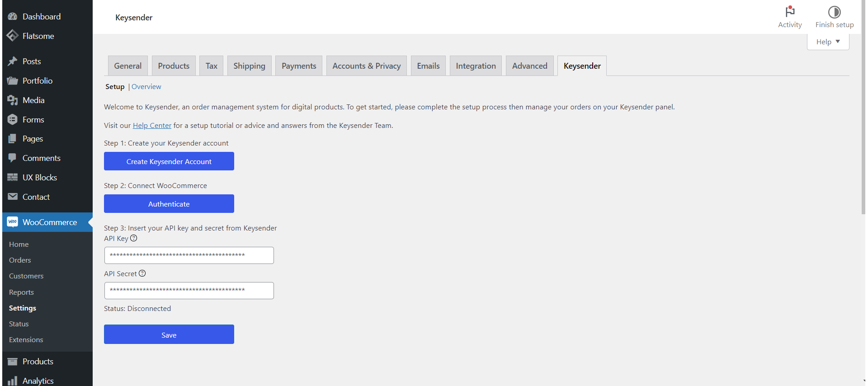This screenshot has height=386, width=868.
Task: Open Contact in the sidebar menu
Action: [36, 197]
